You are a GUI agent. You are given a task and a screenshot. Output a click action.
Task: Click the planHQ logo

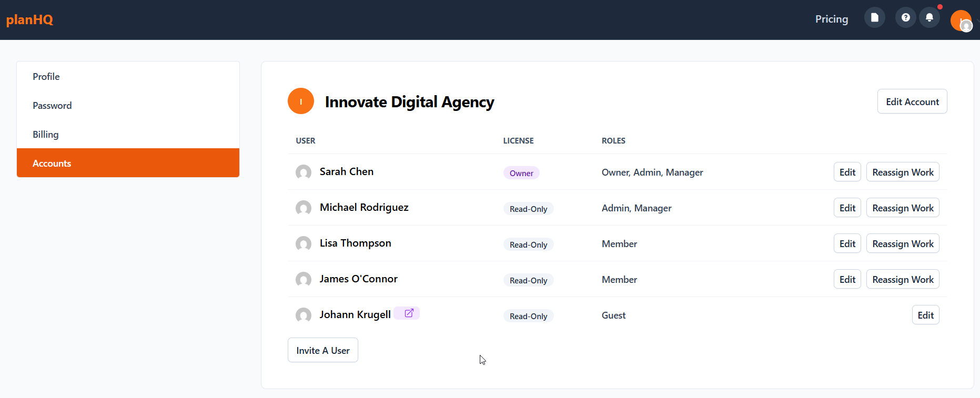tap(29, 20)
